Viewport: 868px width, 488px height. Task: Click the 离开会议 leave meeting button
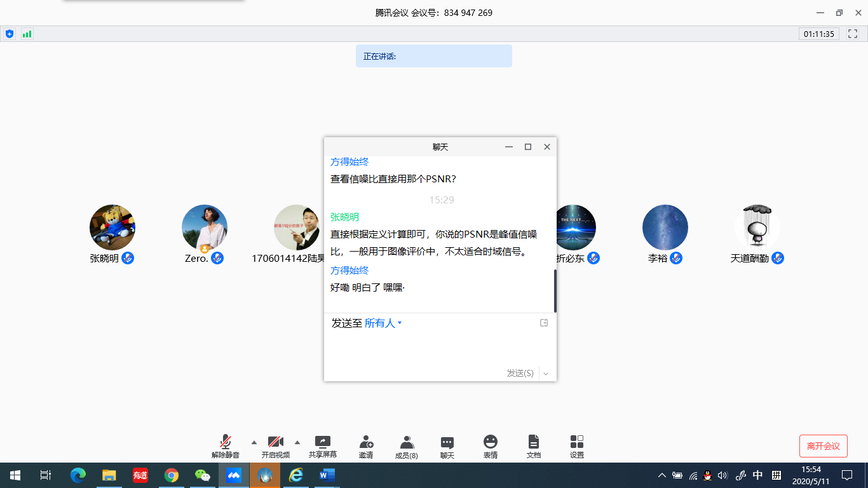[823, 445]
